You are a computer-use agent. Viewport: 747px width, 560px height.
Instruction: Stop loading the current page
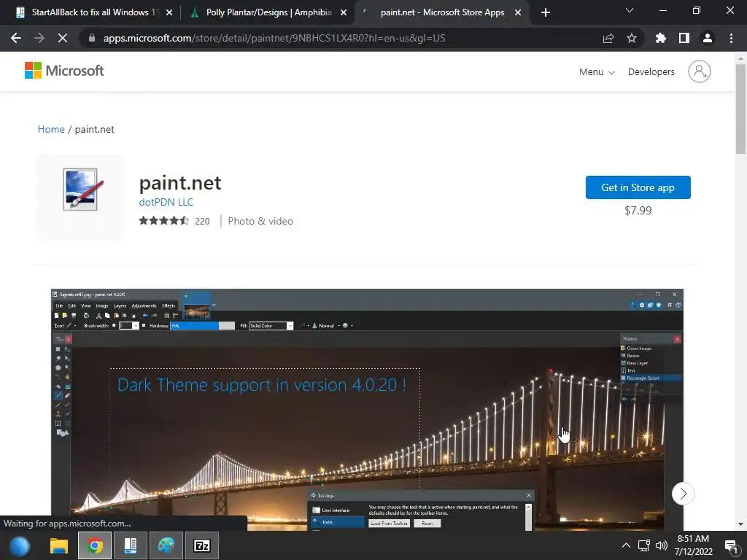(x=63, y=38)
